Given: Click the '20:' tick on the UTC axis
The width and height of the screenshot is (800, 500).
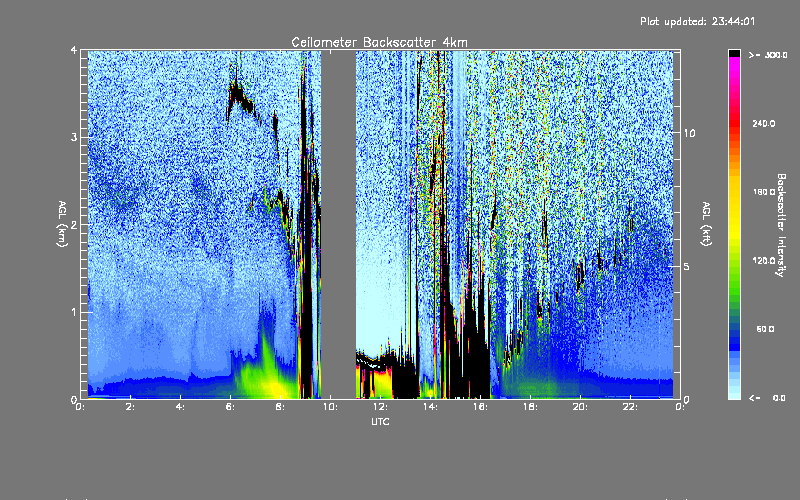Looking at the screenshot, I should pyautogui.click(x=581, y=407).
